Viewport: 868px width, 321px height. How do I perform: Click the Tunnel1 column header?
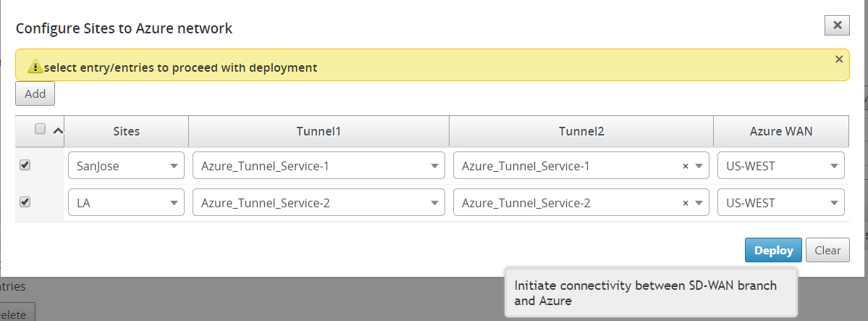(319, 131)
